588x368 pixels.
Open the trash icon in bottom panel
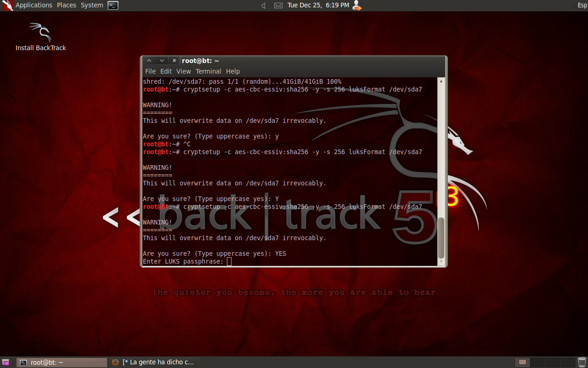[582, 362]
